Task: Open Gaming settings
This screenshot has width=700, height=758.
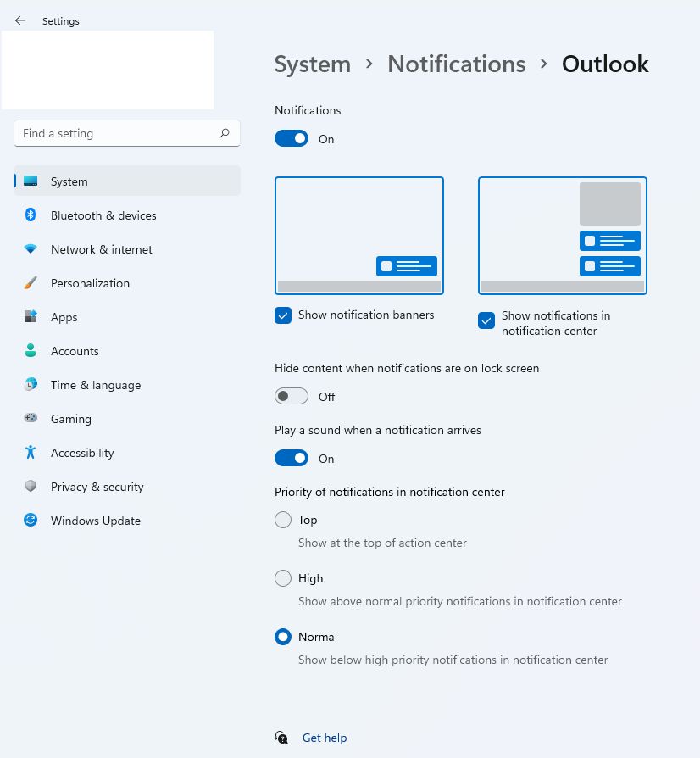Action: (x=127, y=419)
